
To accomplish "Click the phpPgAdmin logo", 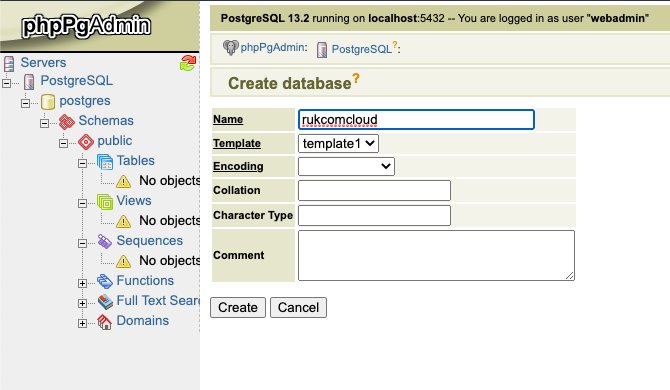I will [86, 26].
